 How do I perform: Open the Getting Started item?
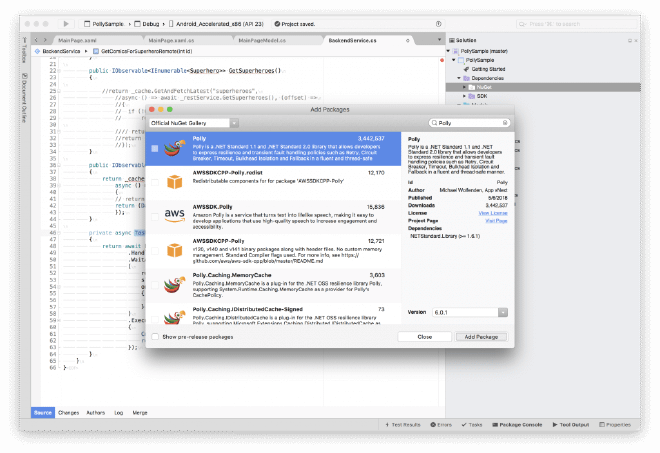(488, 69)
